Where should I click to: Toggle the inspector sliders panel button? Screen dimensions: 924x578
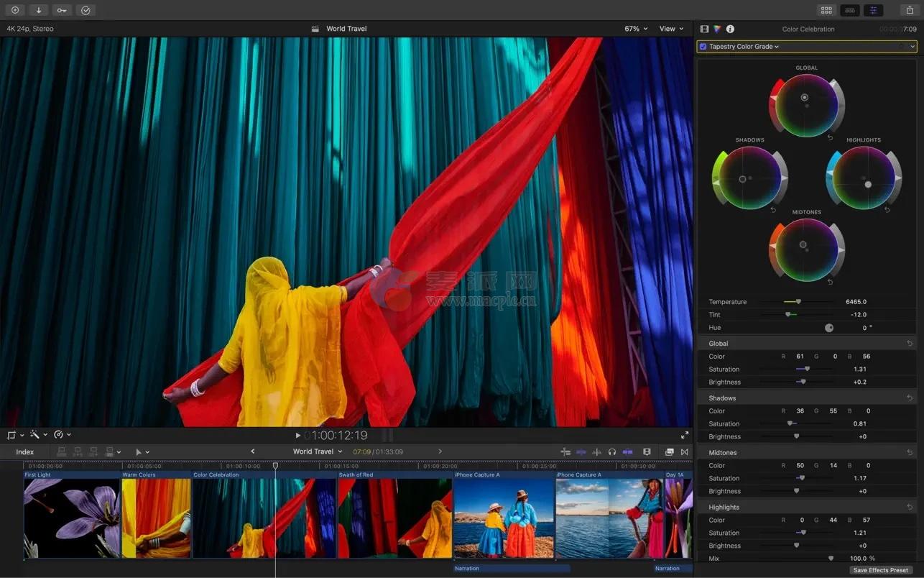[x=873, y=10]
